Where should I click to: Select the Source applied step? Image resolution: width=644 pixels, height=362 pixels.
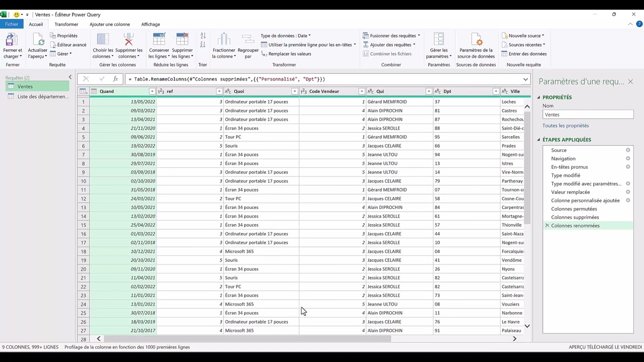(588, 150)
